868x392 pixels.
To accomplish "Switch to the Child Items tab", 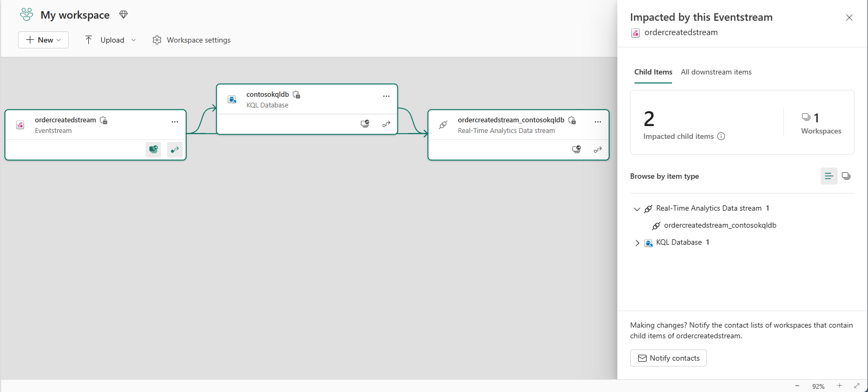I will click(653, 72).
